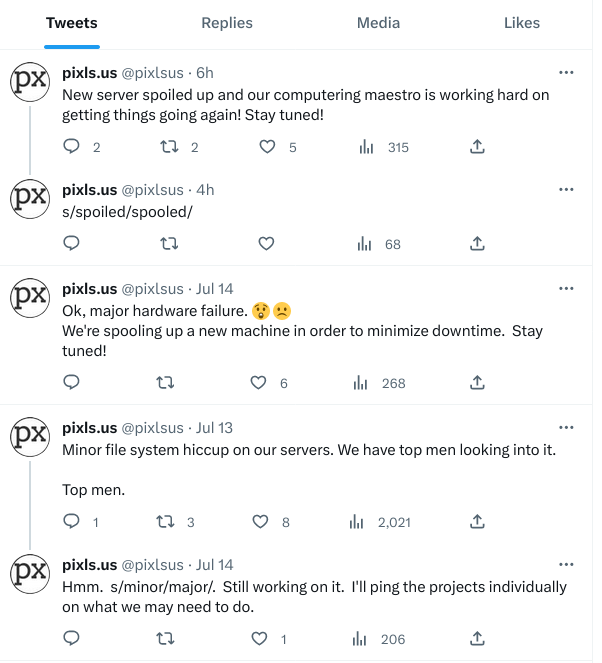Reply to the 'New server spoiled up' tweet
Viewport: 602px width, 663px height.
click(x=71, y=147)
